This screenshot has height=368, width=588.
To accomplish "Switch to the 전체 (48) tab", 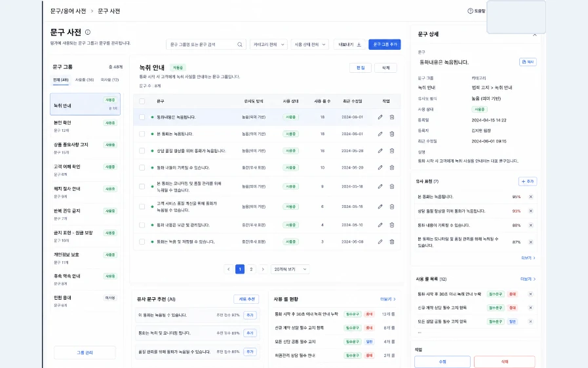I will (x=61, y=80).
